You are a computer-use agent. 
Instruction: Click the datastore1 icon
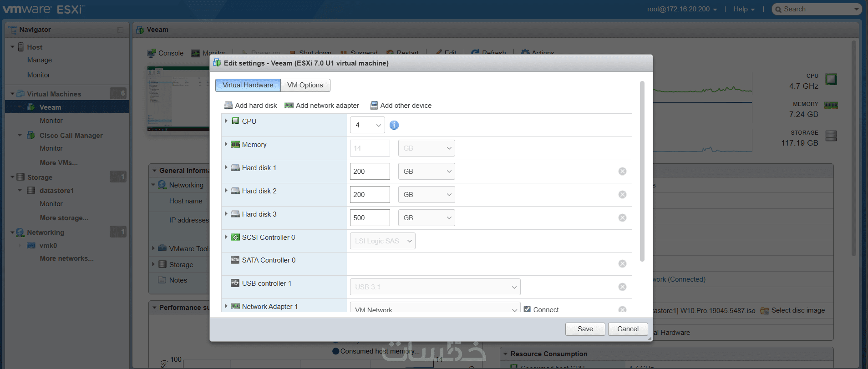point(31,191)
